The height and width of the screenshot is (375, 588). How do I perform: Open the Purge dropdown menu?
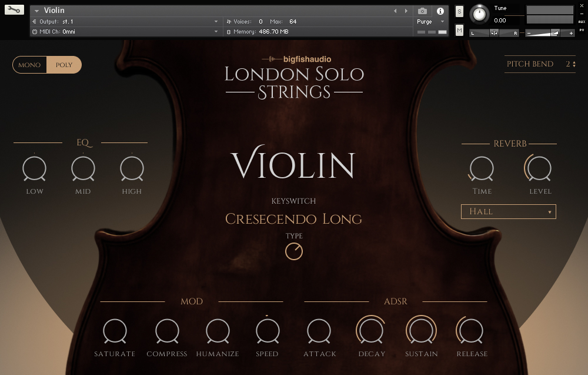(430, 22)
